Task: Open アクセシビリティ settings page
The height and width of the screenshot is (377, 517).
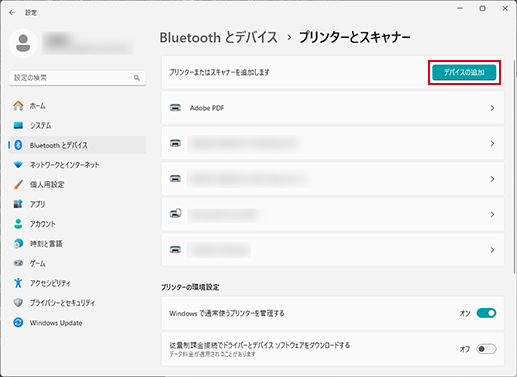Action: [x=77, y=283]
